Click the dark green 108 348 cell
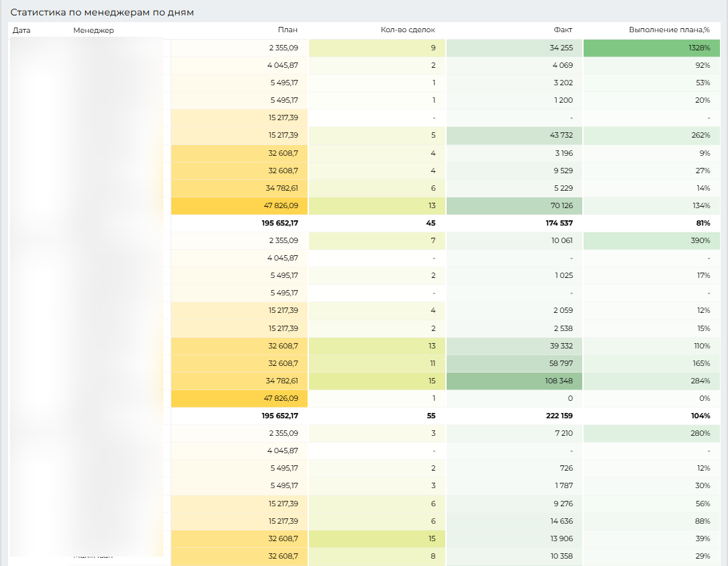728x566 pixels. 514,381
